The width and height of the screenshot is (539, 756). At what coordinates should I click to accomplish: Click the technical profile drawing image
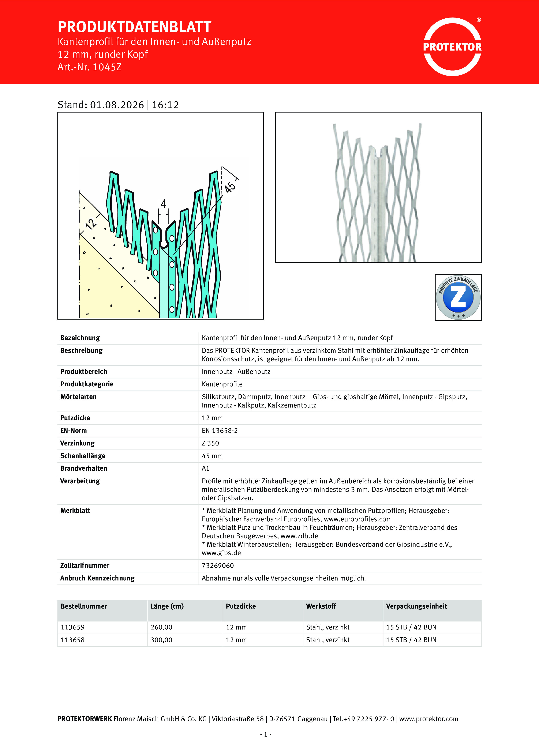click(x=161, y=216)
